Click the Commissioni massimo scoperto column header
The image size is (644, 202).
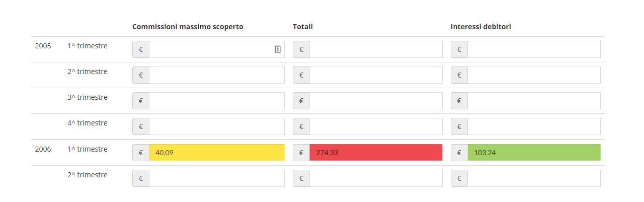tap(188, 27)
